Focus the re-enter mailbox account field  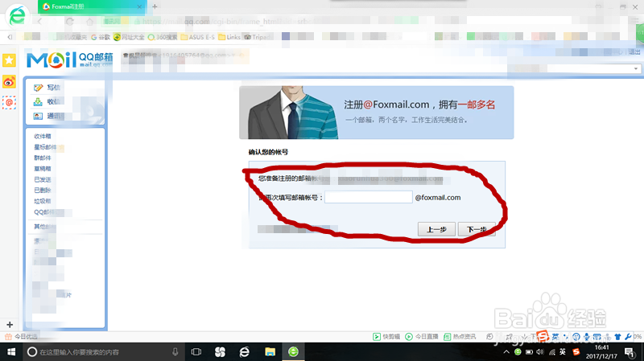click(369, 197)
